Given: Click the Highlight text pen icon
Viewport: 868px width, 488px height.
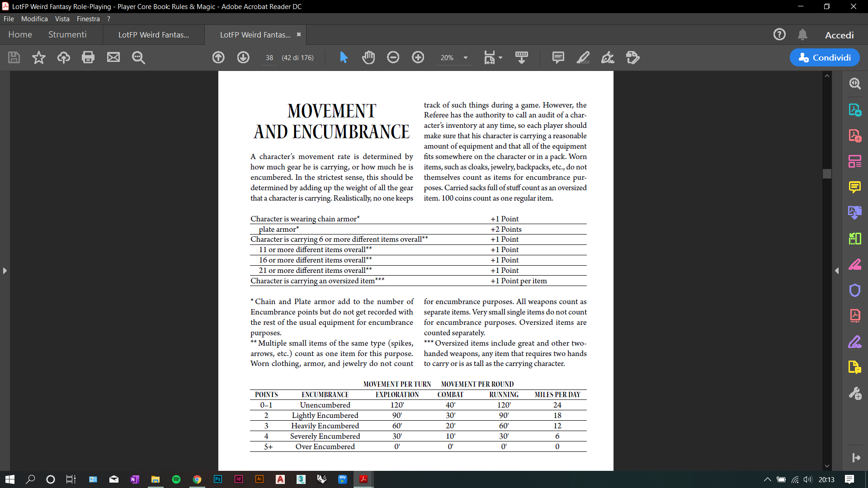Looking at the screenshot, I should click(583, 57).
